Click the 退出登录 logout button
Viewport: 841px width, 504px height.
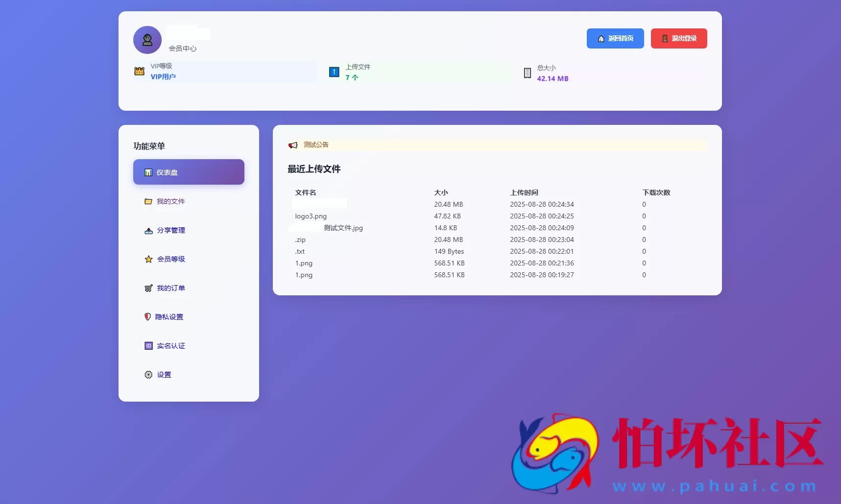[678, 38]
